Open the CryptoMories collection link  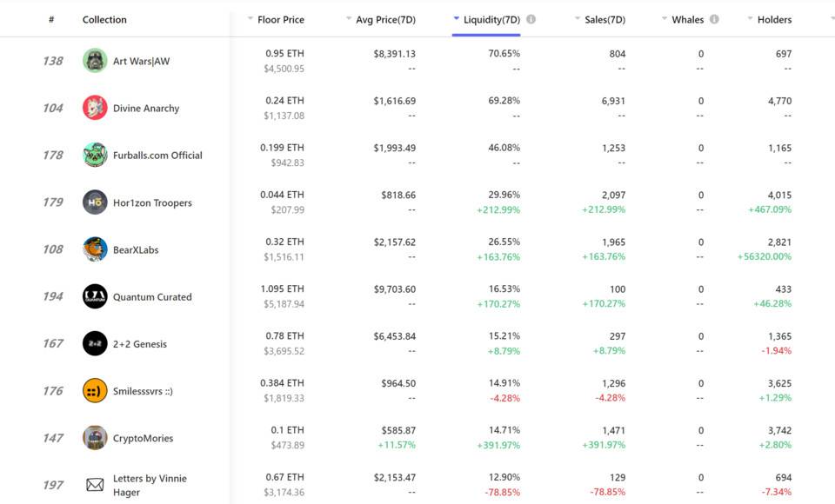click(x=143, y=438)
